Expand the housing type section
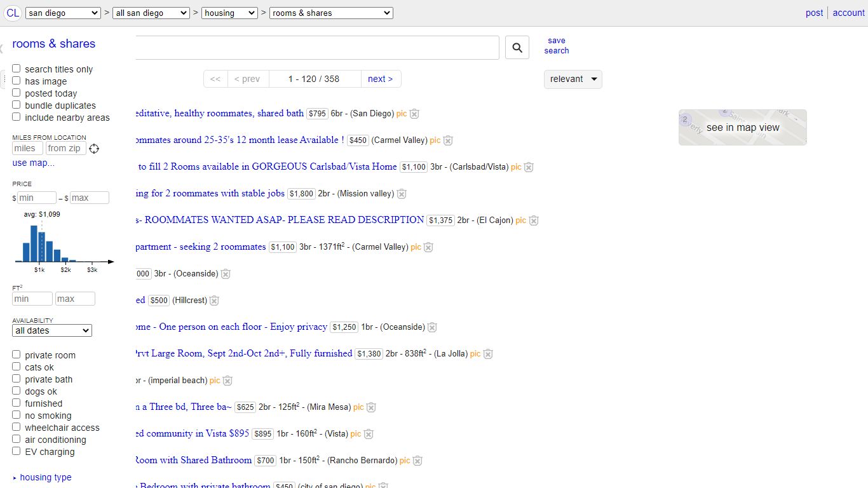The height and width of the screenshot is (488, 868). 42,477
